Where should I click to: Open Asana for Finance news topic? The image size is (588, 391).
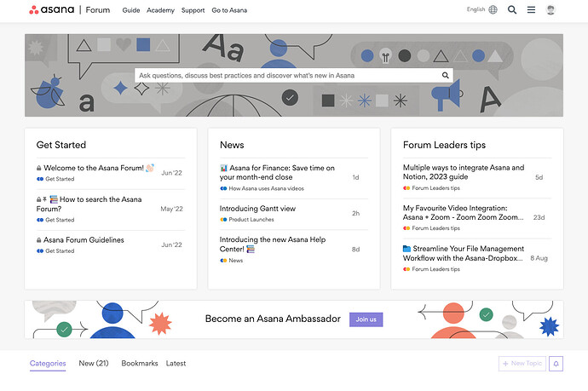[x=277, y=172]
